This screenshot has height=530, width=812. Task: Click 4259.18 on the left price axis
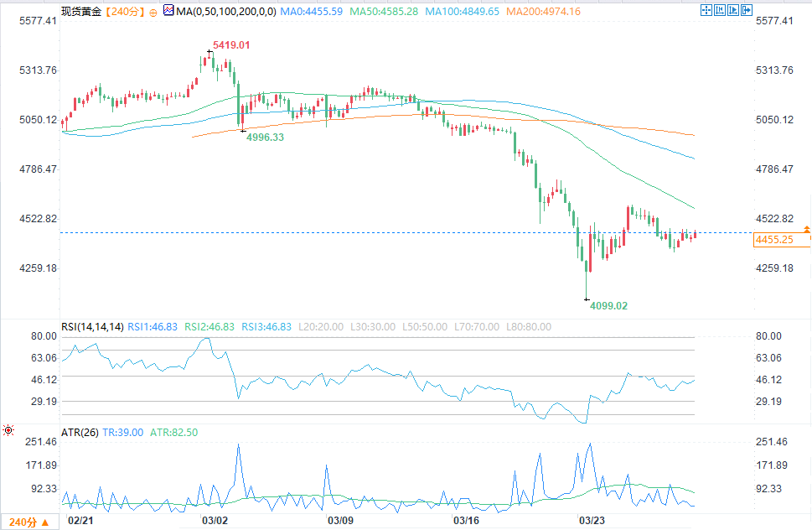(38, 268)
